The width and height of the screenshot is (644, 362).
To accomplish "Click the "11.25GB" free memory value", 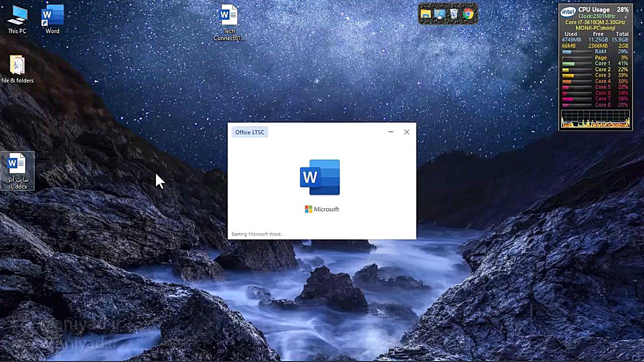I will pos(598,40).
